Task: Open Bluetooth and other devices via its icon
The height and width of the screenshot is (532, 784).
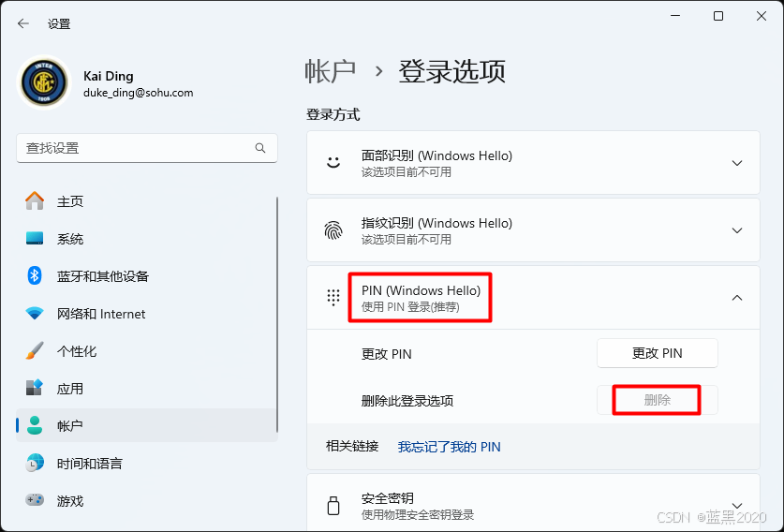Action: point(35,276)
